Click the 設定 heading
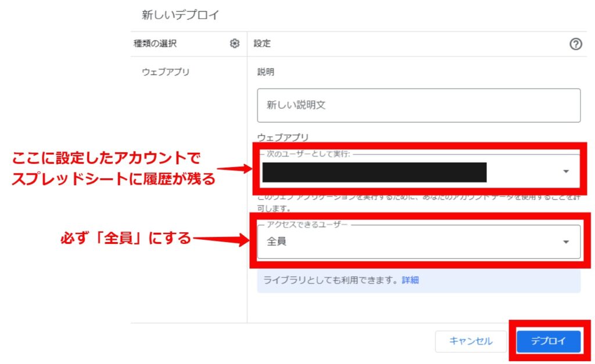 (x=262, y=44)
